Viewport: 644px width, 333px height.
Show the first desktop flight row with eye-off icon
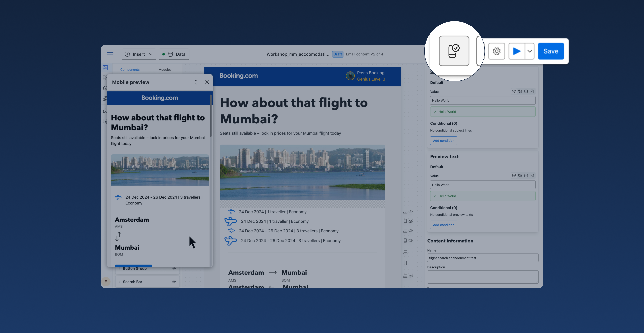pyautogui.click(x=411, y=212)
